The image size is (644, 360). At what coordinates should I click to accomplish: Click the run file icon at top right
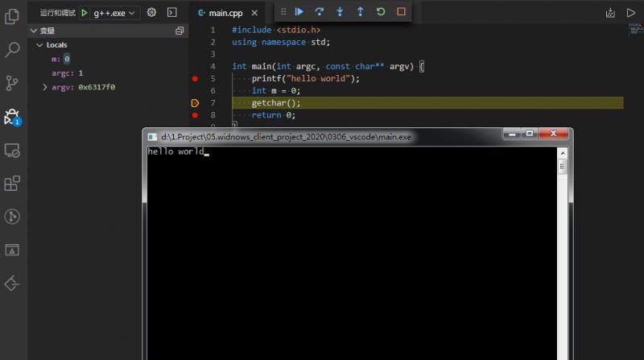631,13
